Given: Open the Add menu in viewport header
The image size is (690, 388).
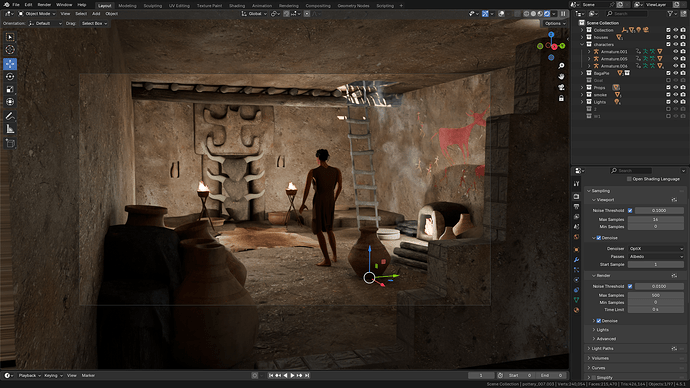Looking at the screenshot, I should point(96,14).
